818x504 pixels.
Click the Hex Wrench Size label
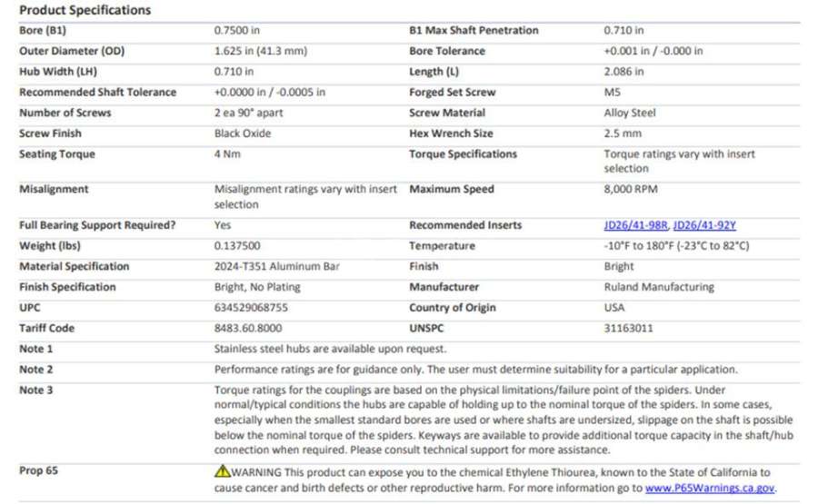click(x=451, y=133)
